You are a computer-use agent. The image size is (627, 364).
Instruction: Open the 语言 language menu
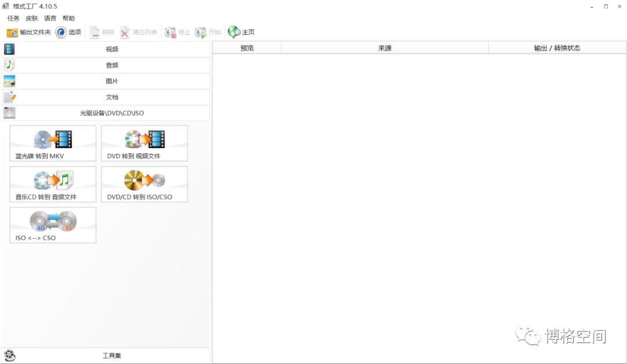click(x=50, y=19)
